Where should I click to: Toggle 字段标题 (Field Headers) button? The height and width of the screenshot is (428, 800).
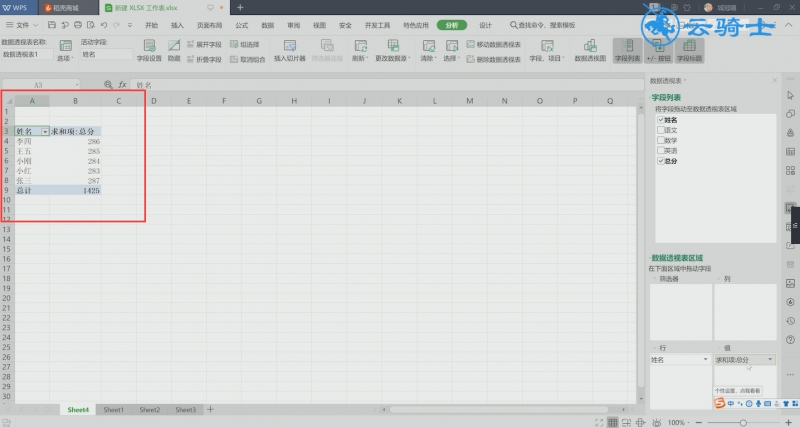click(x=689, y=51)
